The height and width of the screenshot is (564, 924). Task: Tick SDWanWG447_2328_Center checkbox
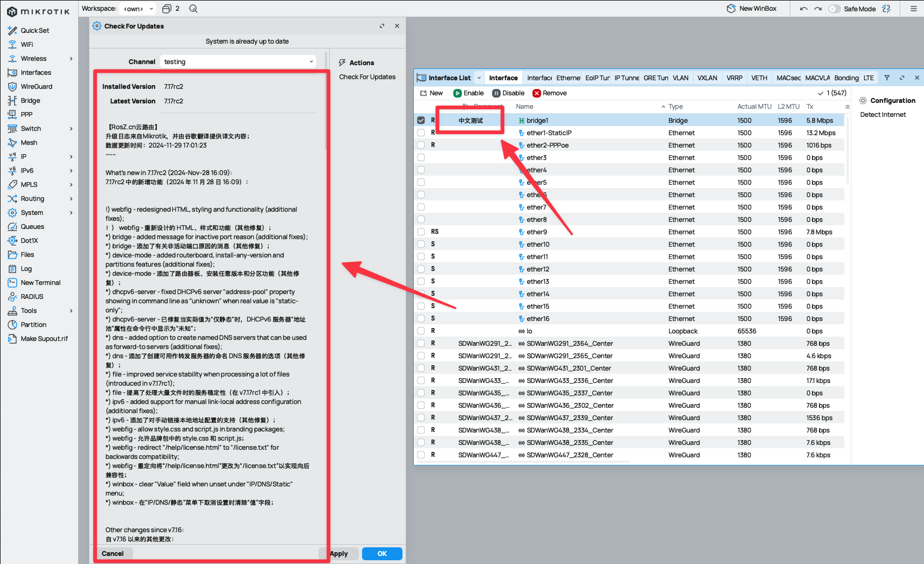point(421,455)
